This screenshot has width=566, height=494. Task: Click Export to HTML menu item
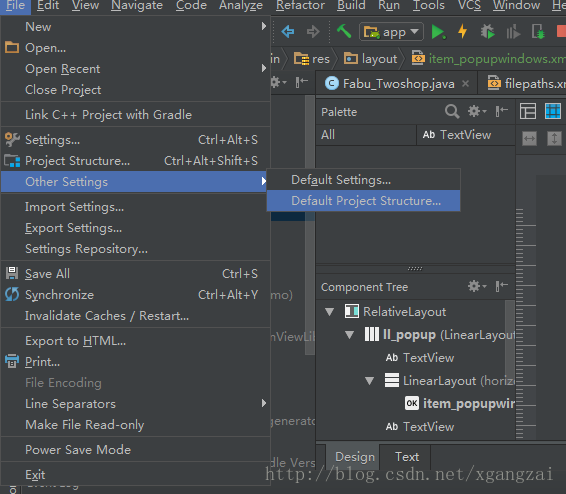click(136, 341)
